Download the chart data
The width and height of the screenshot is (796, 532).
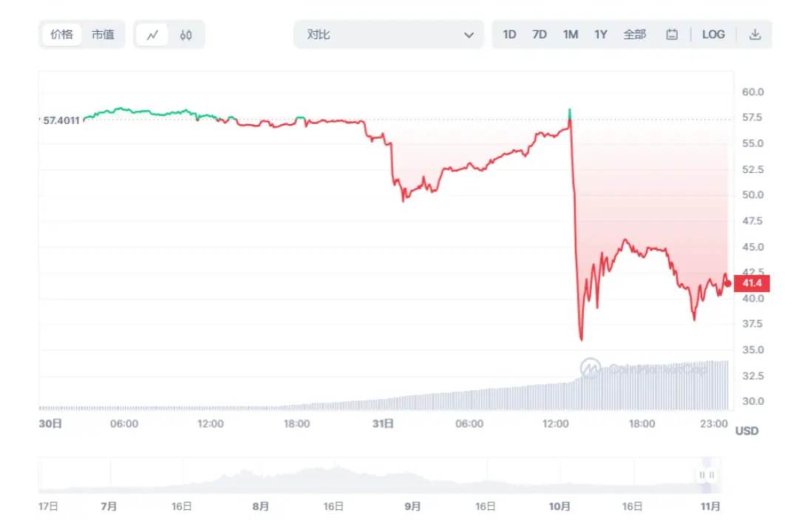coord(755,35)
